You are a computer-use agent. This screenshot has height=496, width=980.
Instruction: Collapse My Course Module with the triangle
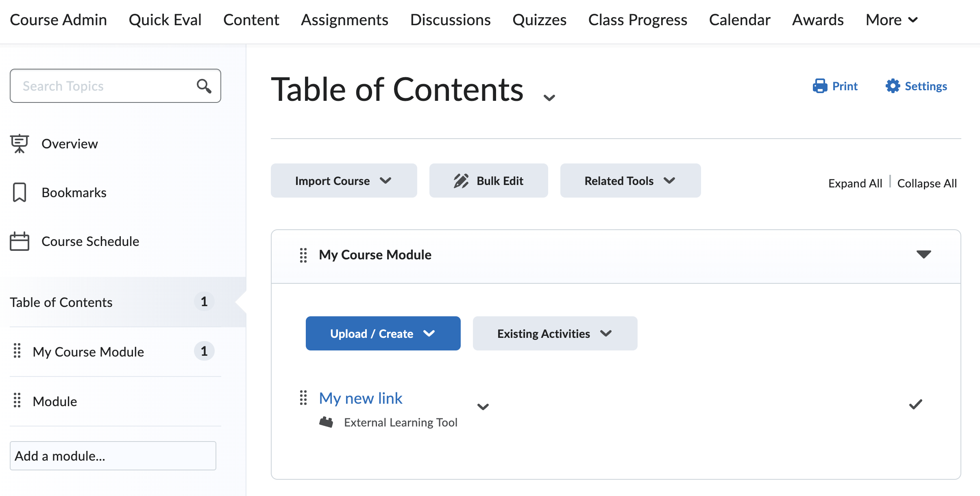(923, 255)
